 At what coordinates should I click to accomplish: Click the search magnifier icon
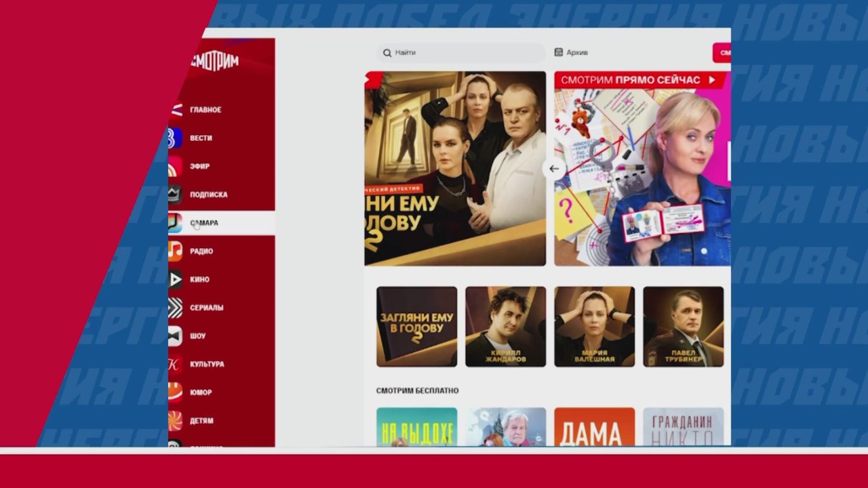[x=387, y=53]
